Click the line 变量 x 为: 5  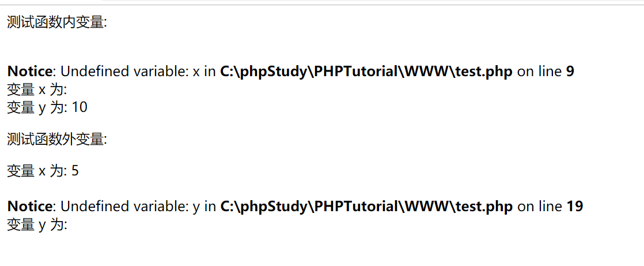43,171
